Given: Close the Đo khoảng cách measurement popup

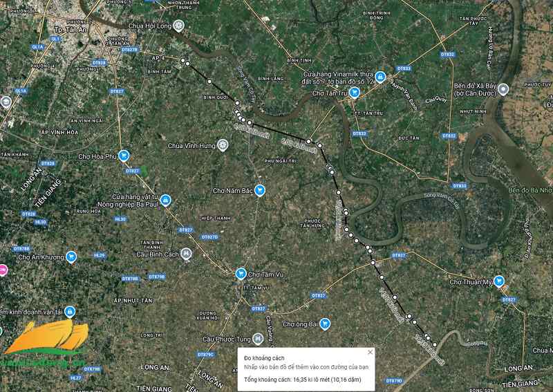Looking at the screenshot, I should tap(370, 352).
